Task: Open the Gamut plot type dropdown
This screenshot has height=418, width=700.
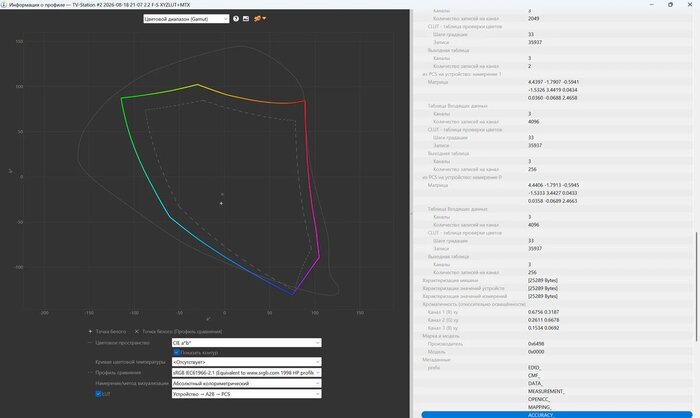Action: coord(186,19)
